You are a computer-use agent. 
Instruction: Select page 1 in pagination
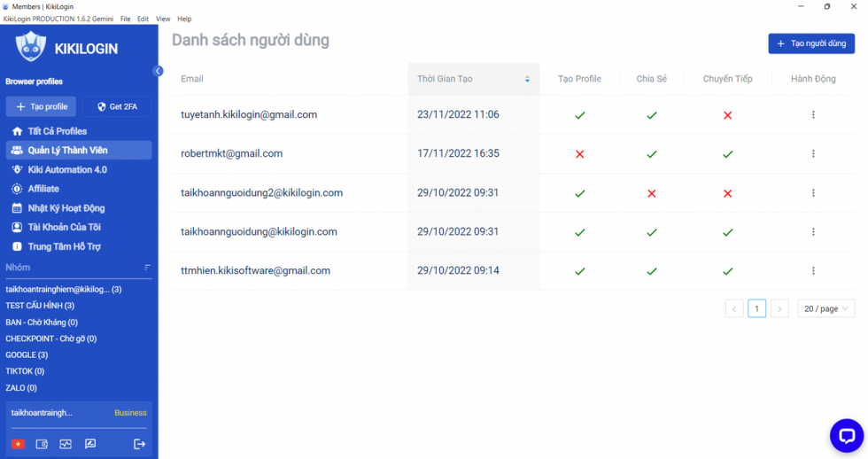pos(756,309)
